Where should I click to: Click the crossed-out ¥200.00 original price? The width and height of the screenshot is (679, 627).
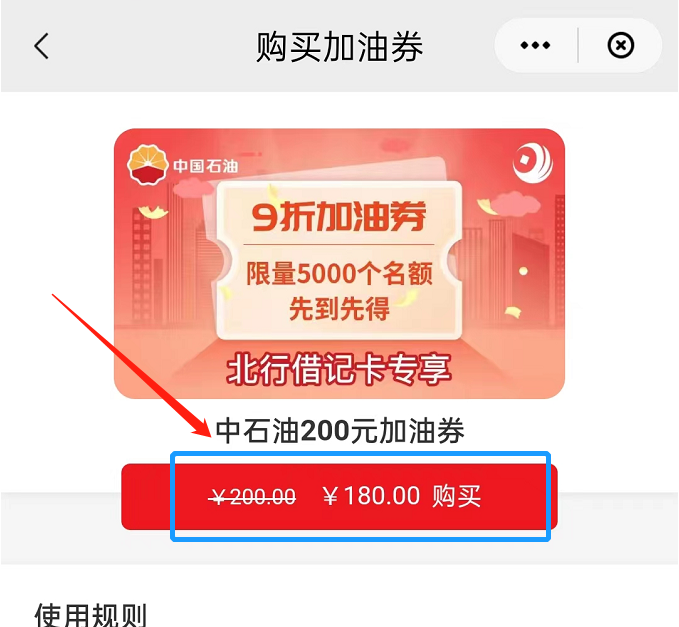pos(252,497)
